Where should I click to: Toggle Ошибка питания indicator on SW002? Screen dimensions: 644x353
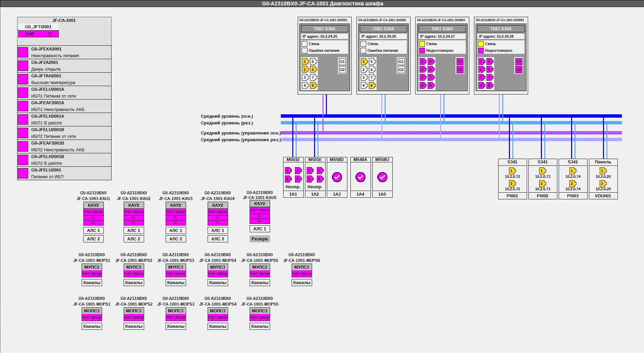363,50
